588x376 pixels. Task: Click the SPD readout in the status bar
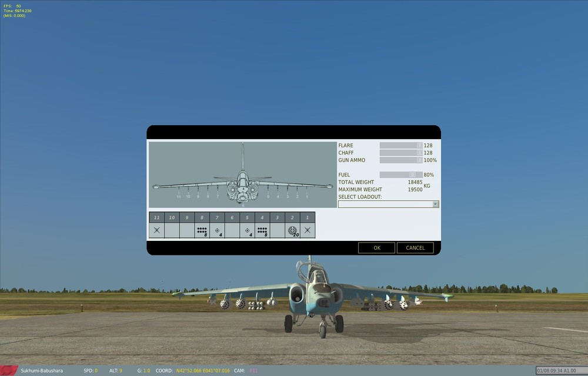coord(91,371)
